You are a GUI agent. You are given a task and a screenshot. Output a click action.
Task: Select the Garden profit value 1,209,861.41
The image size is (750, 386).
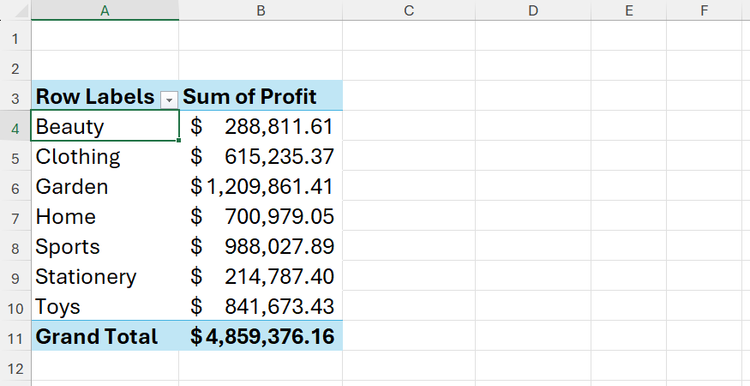pyautogui.click(x=261, y=186)
